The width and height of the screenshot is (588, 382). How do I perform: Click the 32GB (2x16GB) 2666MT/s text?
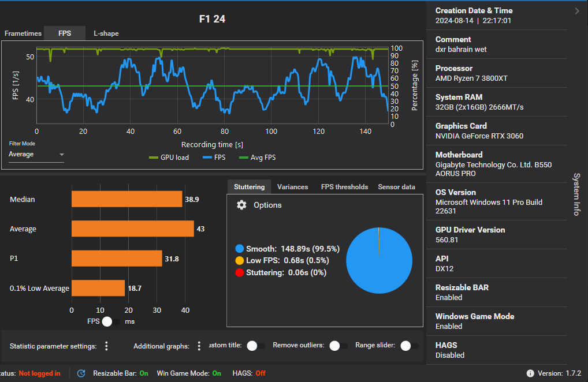click(x=479, y=107)
